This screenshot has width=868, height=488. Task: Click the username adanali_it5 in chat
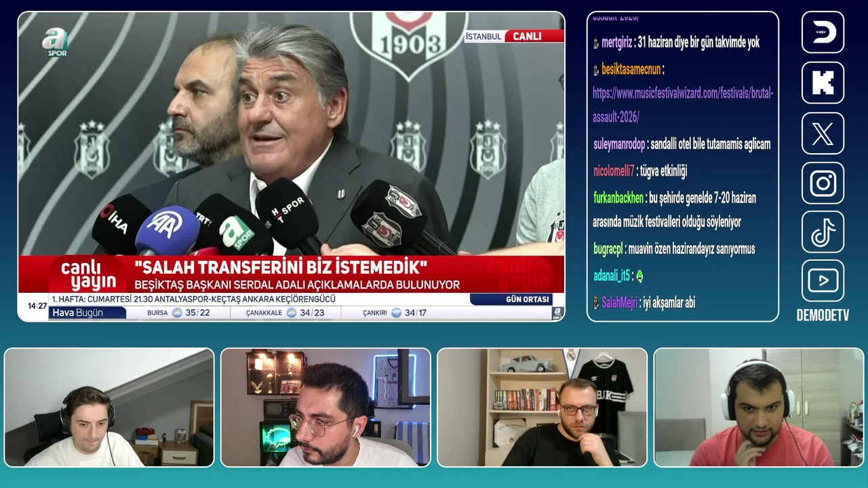[611, 276]
